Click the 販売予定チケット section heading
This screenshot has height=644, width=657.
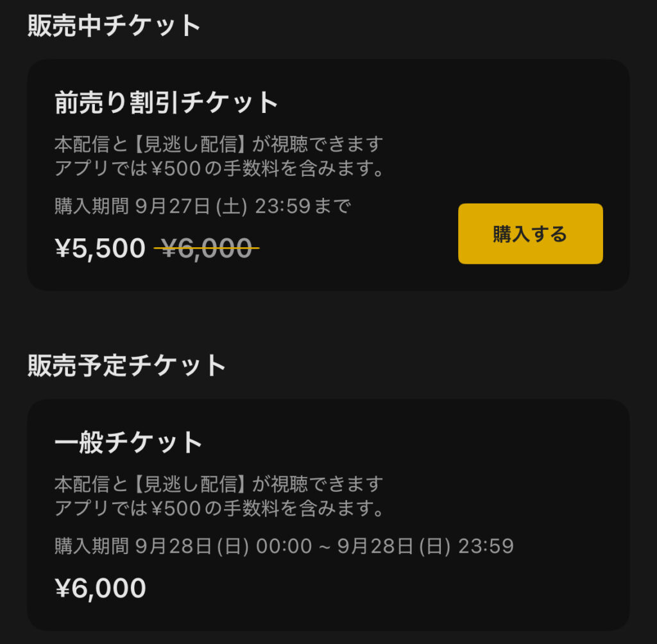click(127, 365)
